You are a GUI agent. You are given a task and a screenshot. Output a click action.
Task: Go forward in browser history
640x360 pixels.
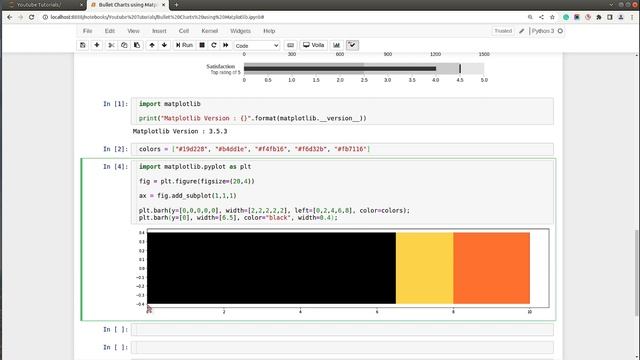[20, 17]
